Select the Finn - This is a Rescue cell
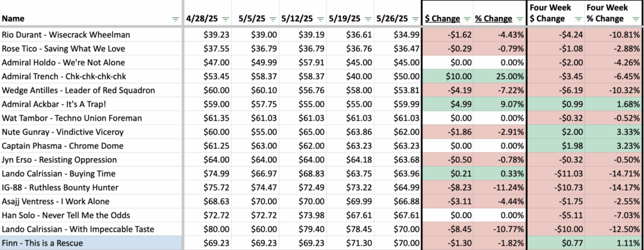 pyautogui.click(x=91, y=243)
